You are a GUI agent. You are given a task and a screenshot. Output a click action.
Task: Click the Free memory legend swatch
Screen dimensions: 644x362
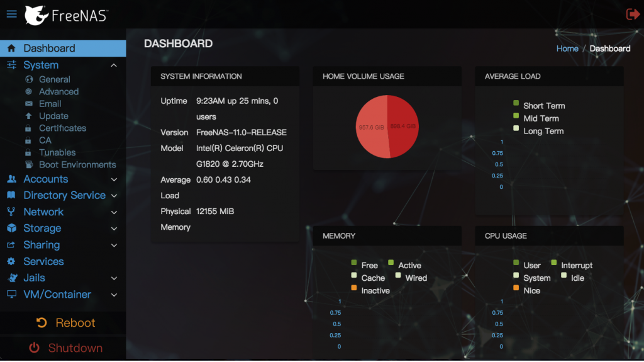[x=353, y=263]
